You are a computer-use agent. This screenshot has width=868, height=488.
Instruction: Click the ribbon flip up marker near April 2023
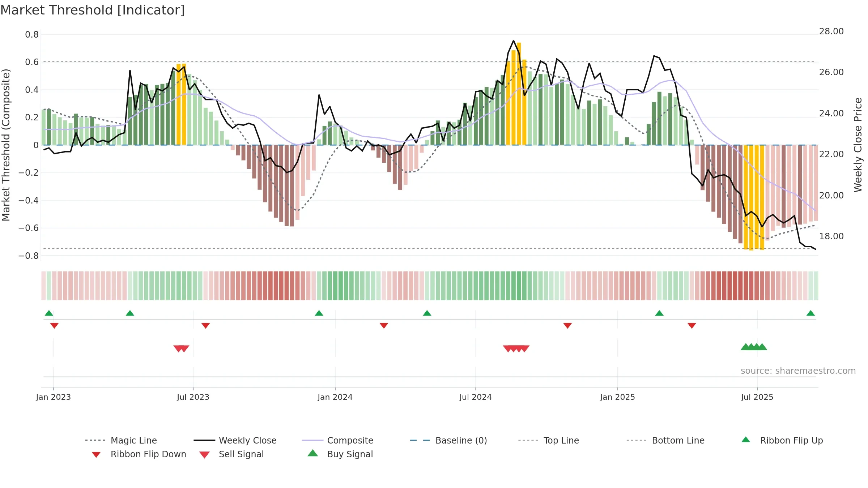pyautogui.click(x=130, y=313)
